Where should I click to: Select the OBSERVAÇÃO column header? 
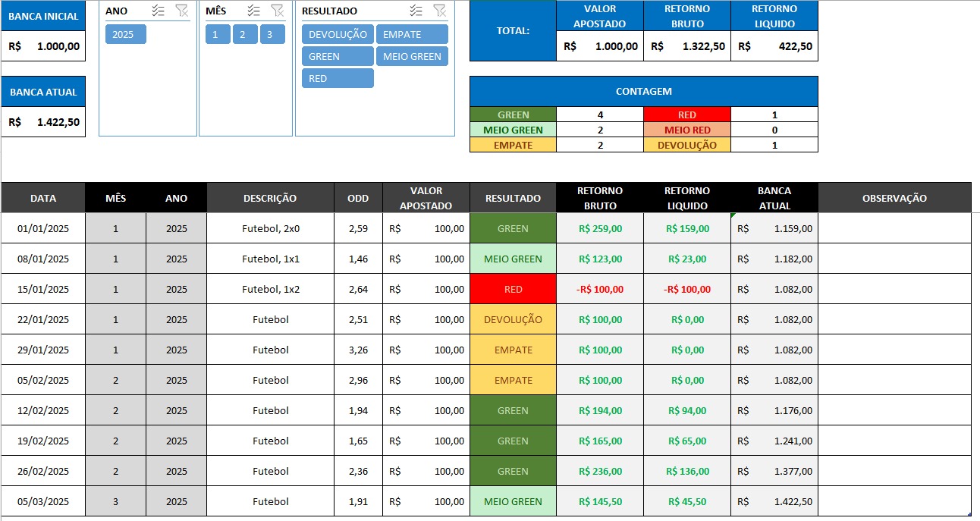click(894, 198)
